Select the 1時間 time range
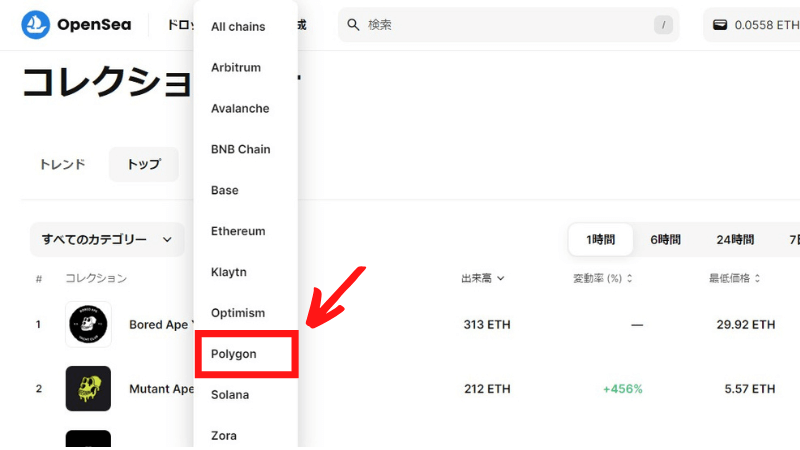The height and width of the screenshot is (450, 800). coord(601,239)
